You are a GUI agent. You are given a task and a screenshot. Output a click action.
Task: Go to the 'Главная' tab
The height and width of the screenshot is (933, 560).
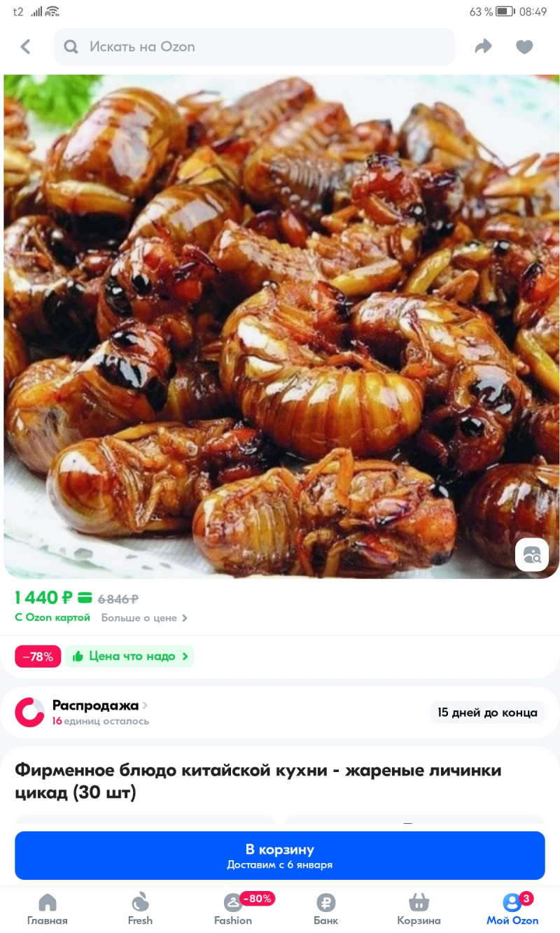pos(47,909)
